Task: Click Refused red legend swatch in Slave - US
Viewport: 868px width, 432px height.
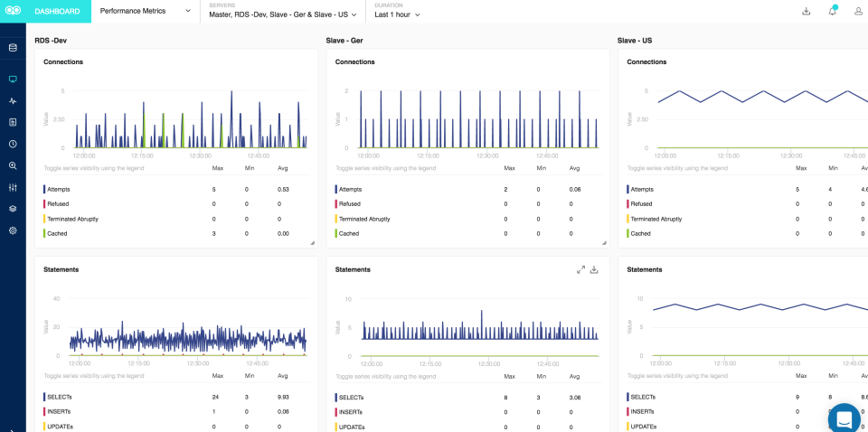Action: (627, 204)
